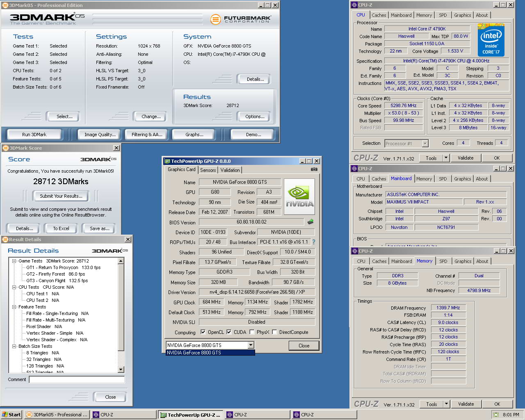The image size is (525, 420).
Task: Select GT1 - Return To Proxycon tree row
Action: click(63, 267)
